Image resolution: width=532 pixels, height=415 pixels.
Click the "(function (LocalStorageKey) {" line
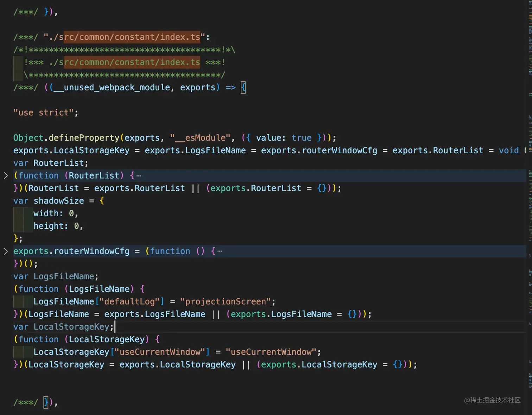coord(87,339)
